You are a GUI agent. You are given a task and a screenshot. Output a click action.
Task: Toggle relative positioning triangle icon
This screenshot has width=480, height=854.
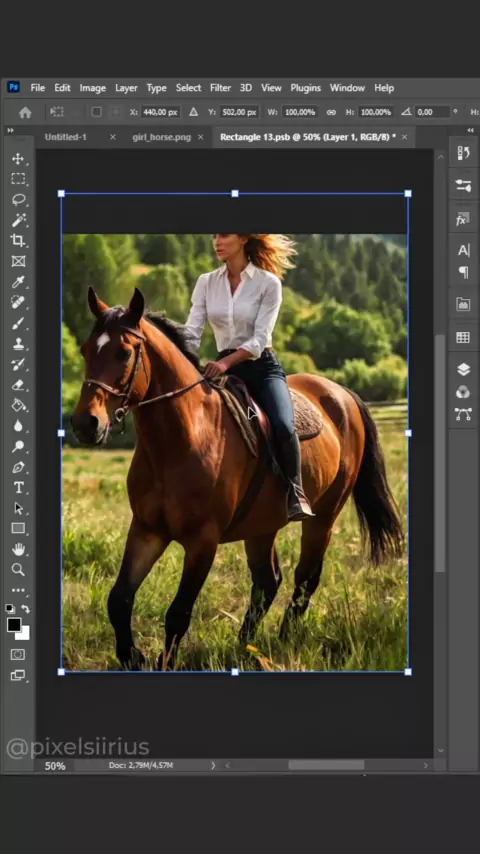click(193, 112)
